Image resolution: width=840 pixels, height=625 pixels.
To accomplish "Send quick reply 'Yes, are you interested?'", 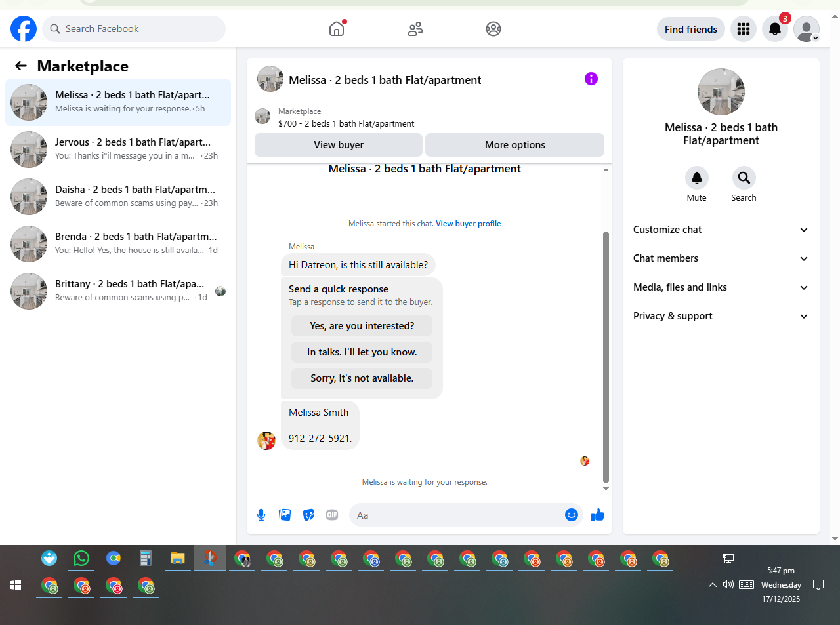I will click(362, 326).
